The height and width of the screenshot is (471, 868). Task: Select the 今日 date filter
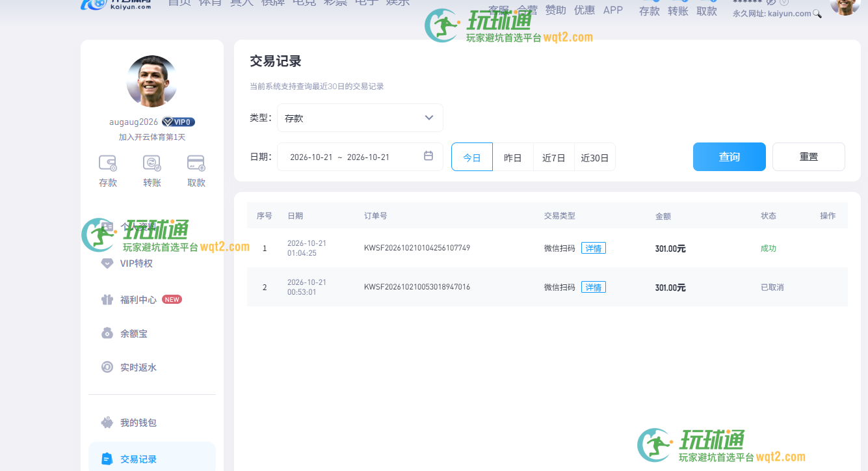472,157
